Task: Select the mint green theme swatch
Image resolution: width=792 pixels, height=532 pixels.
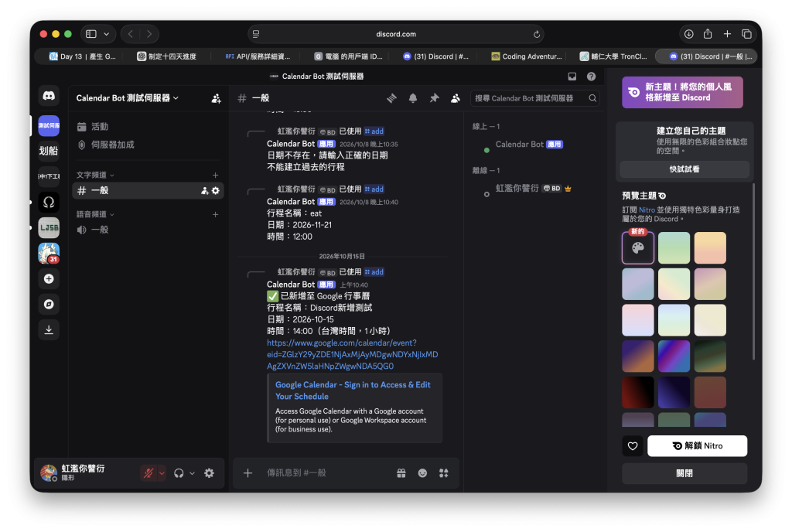Action: 674,248
